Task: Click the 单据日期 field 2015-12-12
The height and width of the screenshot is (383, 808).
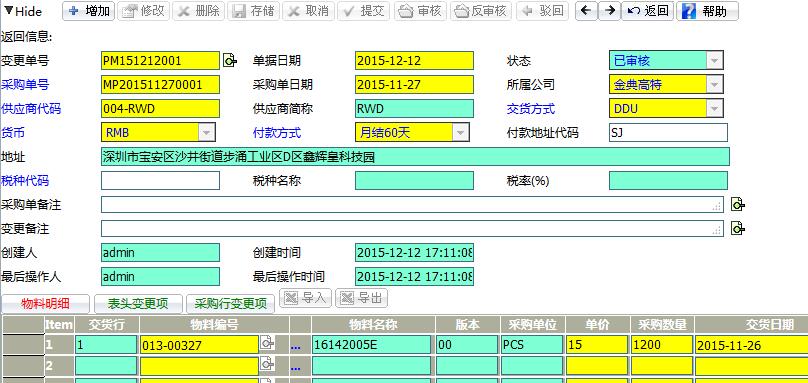Action: (414, 61)
